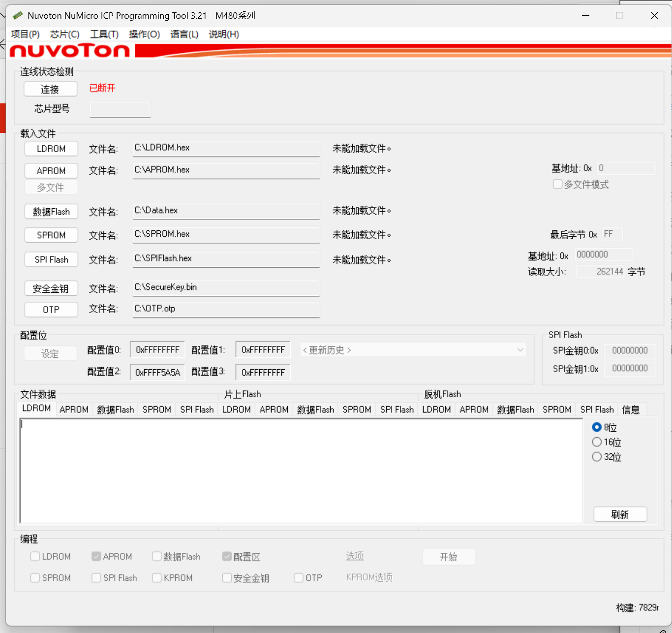Open the 说明(H) menu
The height and width of the screenshot is (633, 672).
pos(224,34)
